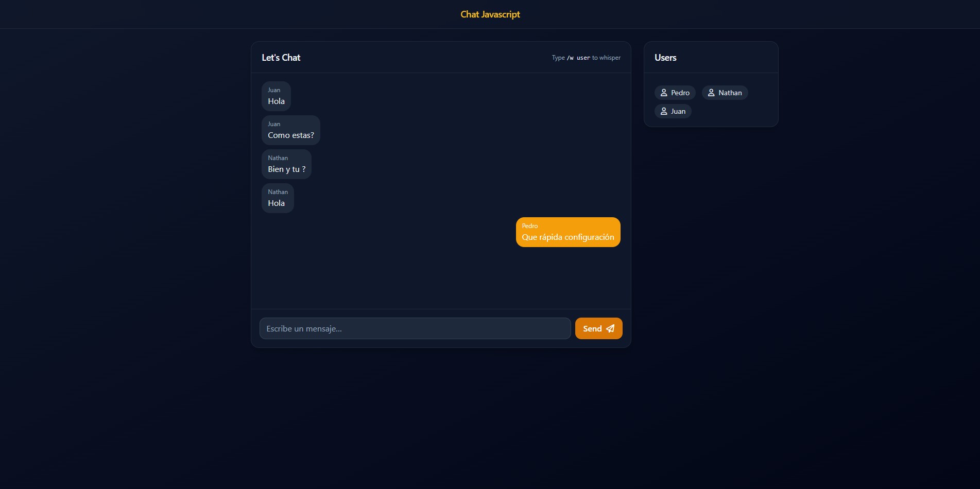Click the 'Let's Chat' panel heading

tap(281, 57)
